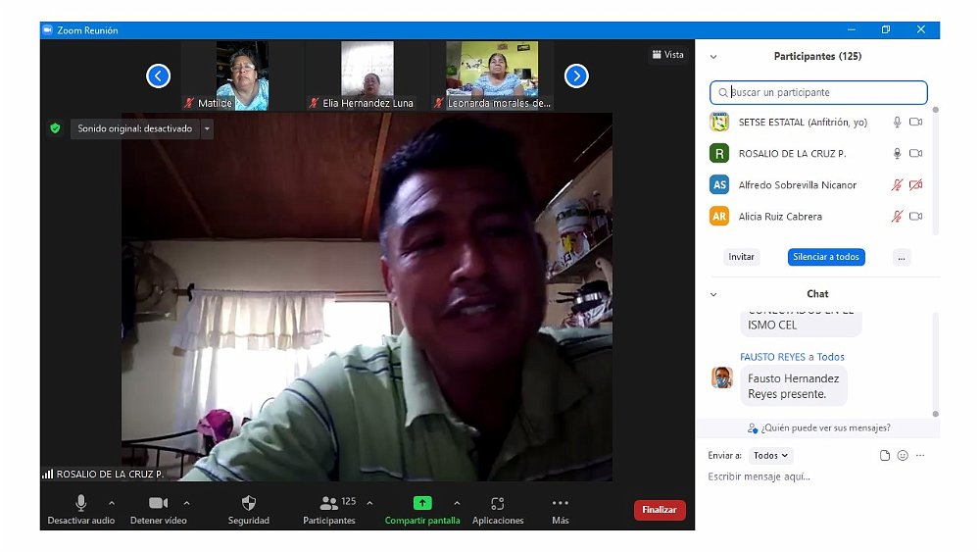Screen dimensions: 980x552
Task: Open the Vista layout menu
Action: click(x=668, y=55)
